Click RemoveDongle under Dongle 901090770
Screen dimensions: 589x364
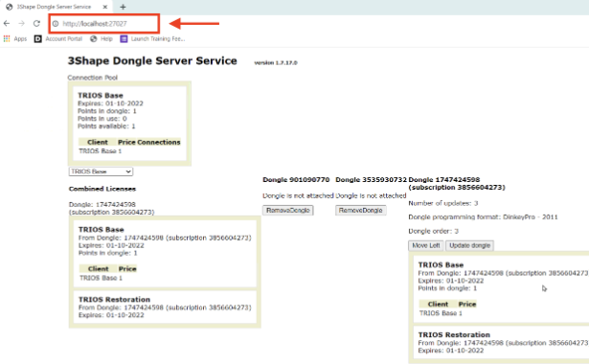287,211
